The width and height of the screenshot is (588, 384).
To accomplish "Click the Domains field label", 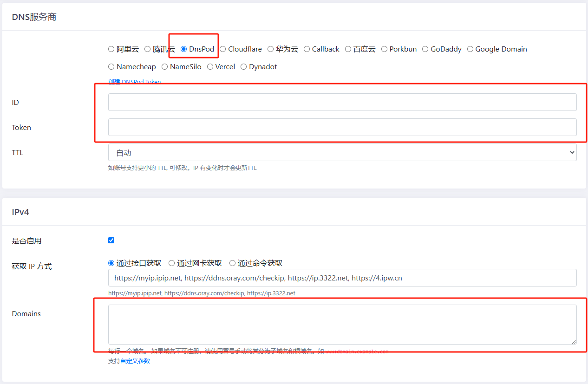I will coord(26,314).
